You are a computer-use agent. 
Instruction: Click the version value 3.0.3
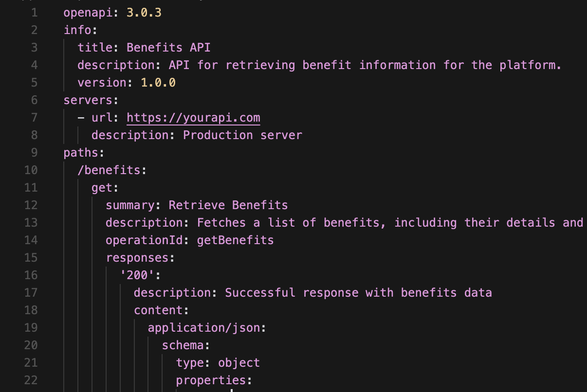tap(144, 13)
